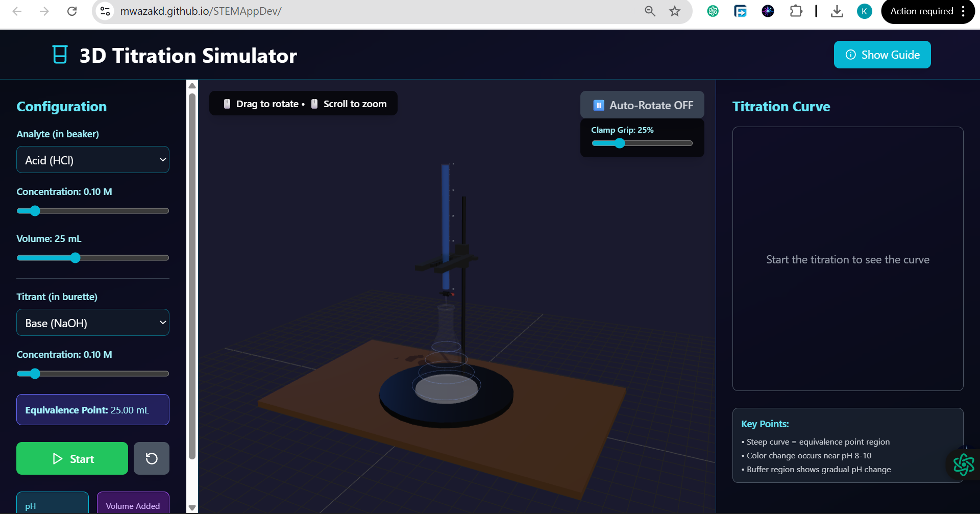This screenshot has width=980, height=514.
Task: Click the Equivalence Point 25.00 mL box
Action: 93,409
